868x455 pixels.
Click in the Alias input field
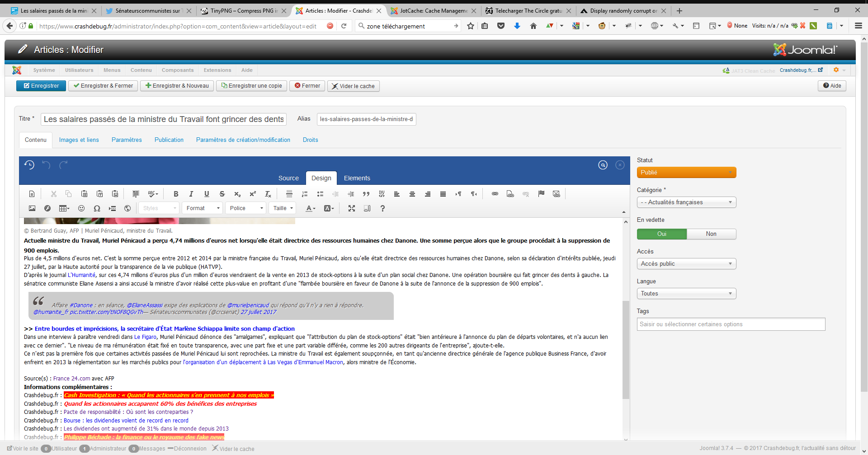click(x=367, y=119)
